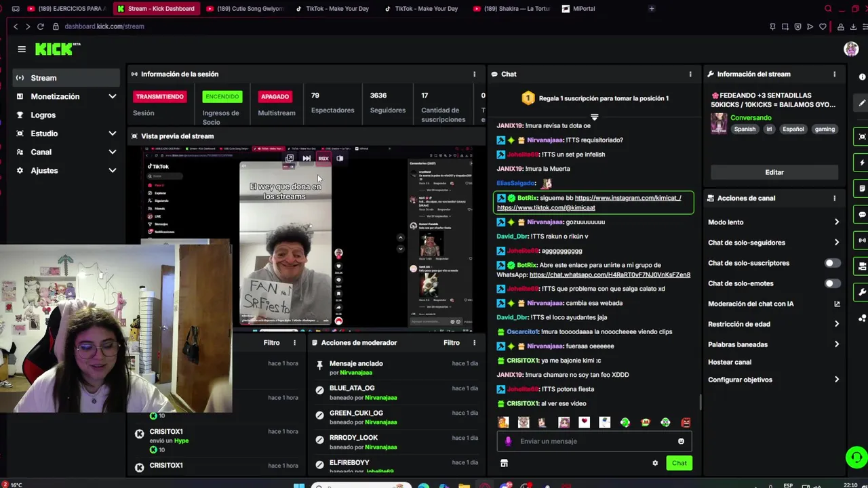868x488 pixels.
Task: Open Moderación del chat con IA external link
Action: 837,304
